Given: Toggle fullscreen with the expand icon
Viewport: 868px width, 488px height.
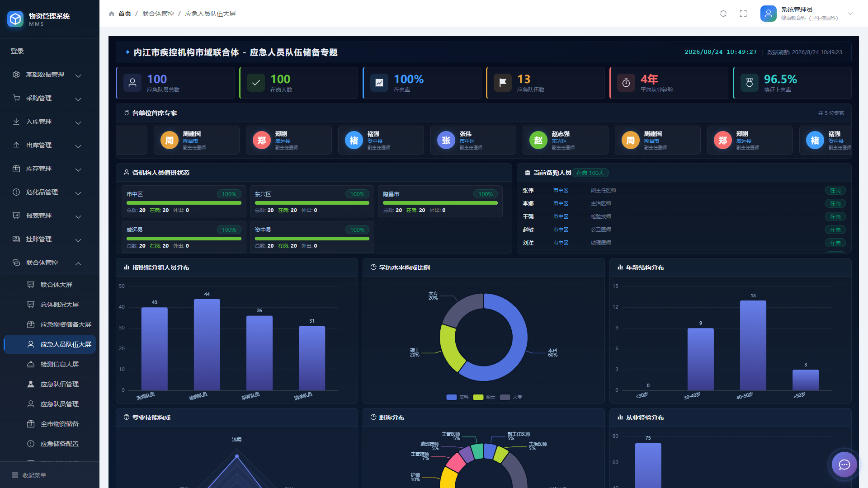Looking at the screenshot, I should coord(743,14).
